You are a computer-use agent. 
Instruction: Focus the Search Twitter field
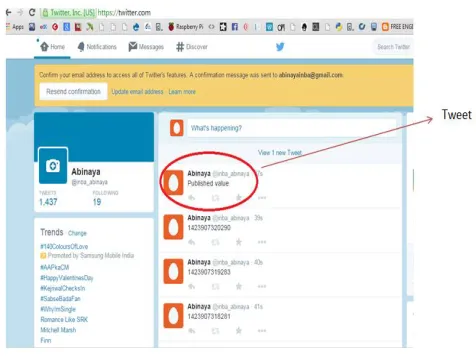tap(393, 47)
